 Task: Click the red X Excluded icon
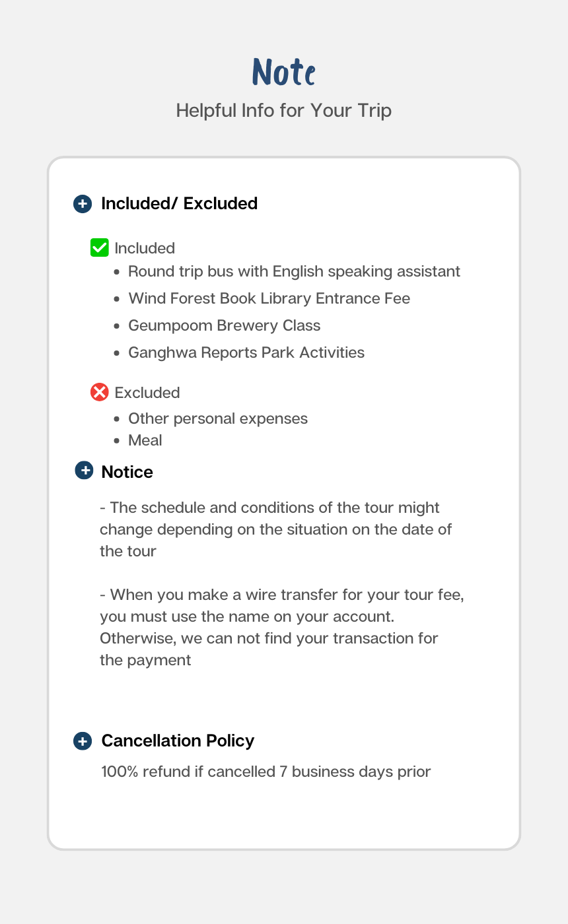point(99,393)
